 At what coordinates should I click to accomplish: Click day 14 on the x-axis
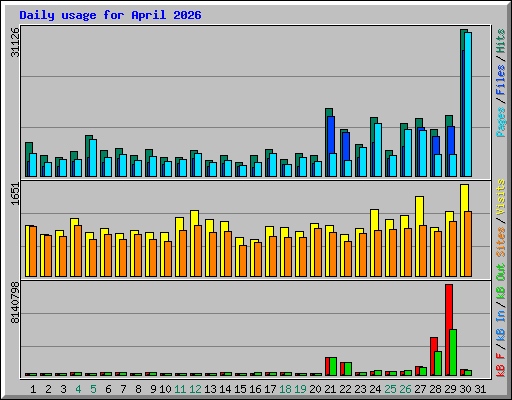tap(225, 389)
